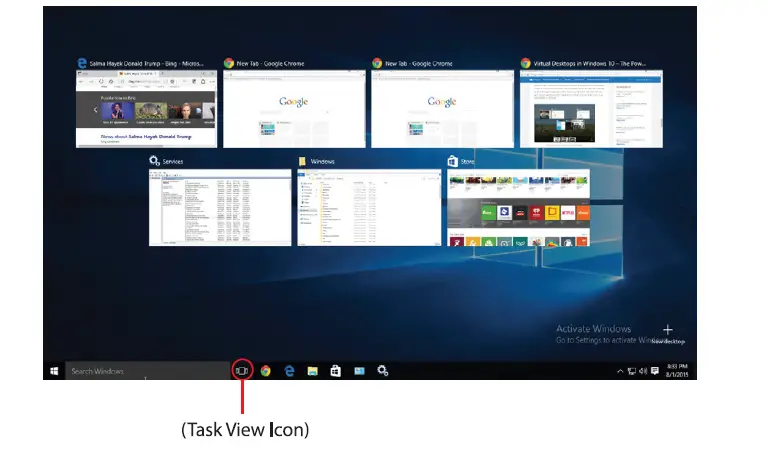Select the second New Tab Chrome thumbnail
This screenshot has width=768, height=455.
point(442,109)
